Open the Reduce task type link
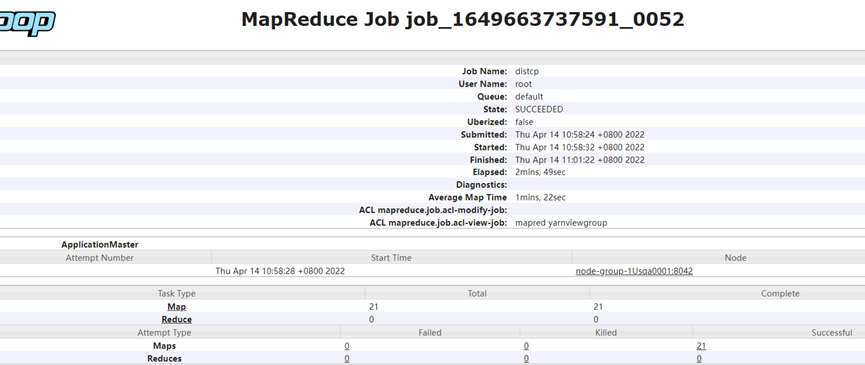 click(x=177, y=320)
